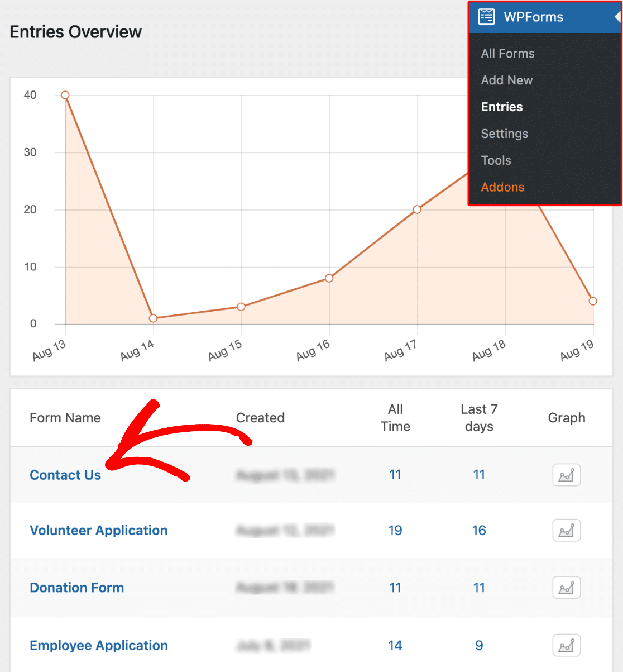Click Employee Application last 7 days count 9
Viewport: 623px width, 672px height.
479,646
